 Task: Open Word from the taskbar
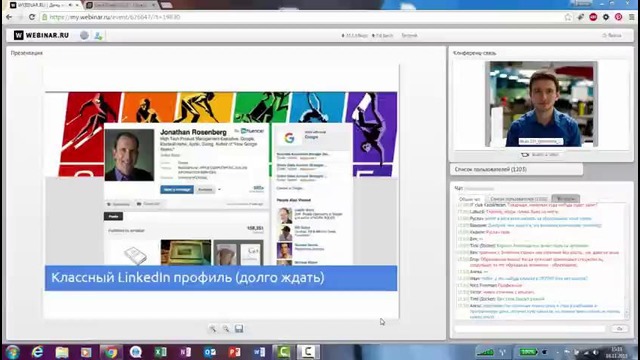click(x=259, y=352)
